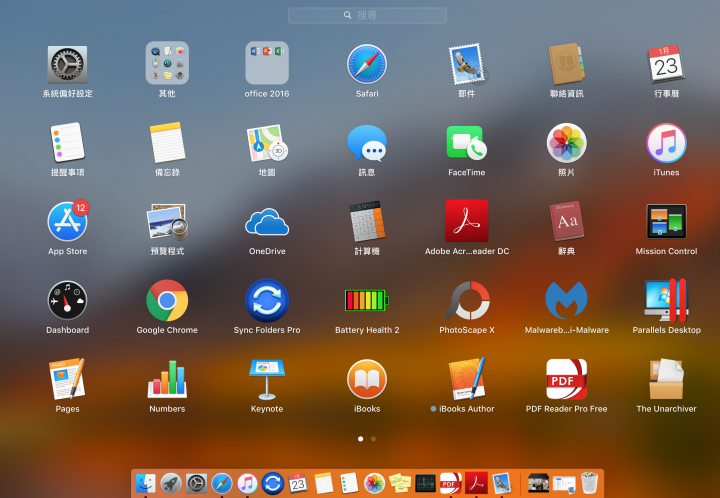Launch the 地圖 maps app
The height and width of the screenshot is (498, 720).
tap(267, 143)
